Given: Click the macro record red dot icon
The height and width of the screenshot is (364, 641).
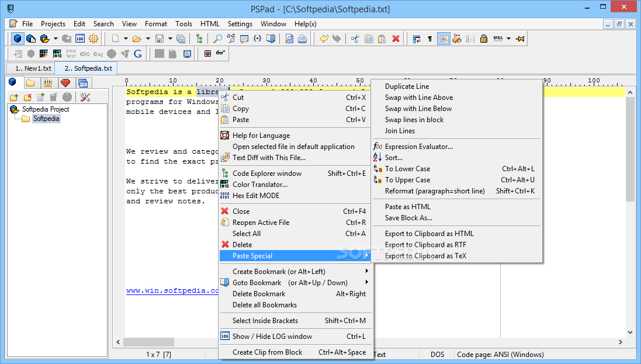Looking at the screenshot, I should (x=207, y=54).
